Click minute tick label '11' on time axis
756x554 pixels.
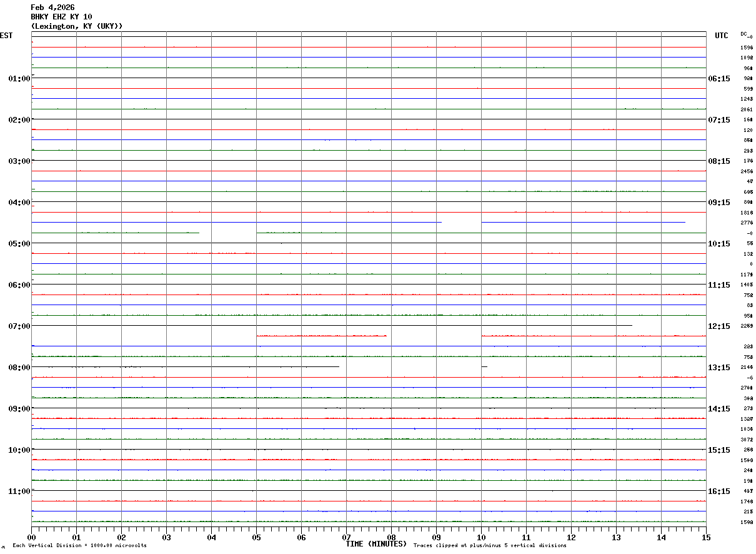tap(526, 537)
